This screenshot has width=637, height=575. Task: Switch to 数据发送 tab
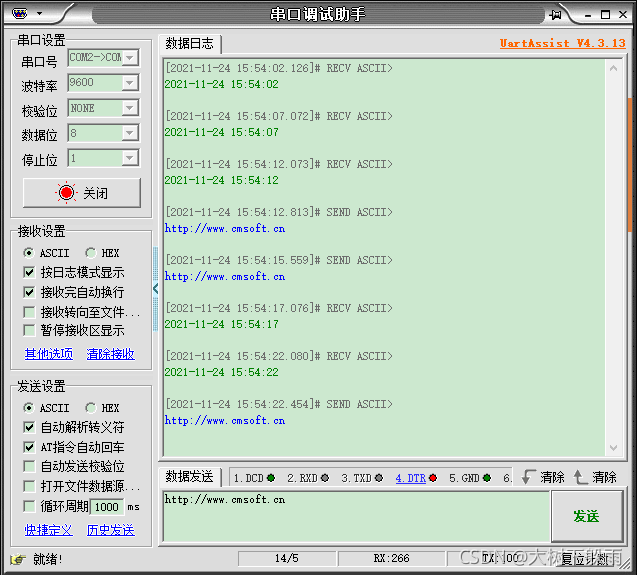tap(189, 477)
